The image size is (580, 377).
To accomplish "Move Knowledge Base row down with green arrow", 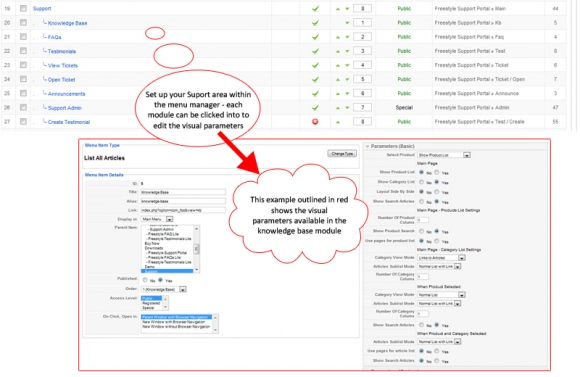I will [347, 23].
